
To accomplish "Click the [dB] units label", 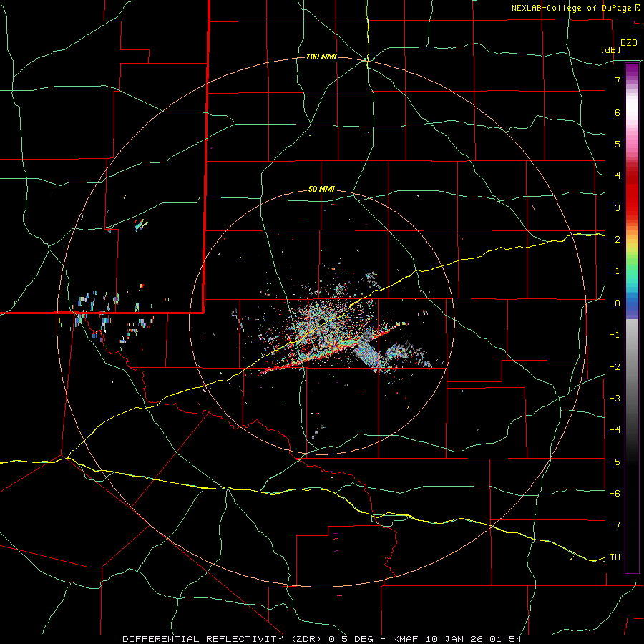I will tap(611, 49).
